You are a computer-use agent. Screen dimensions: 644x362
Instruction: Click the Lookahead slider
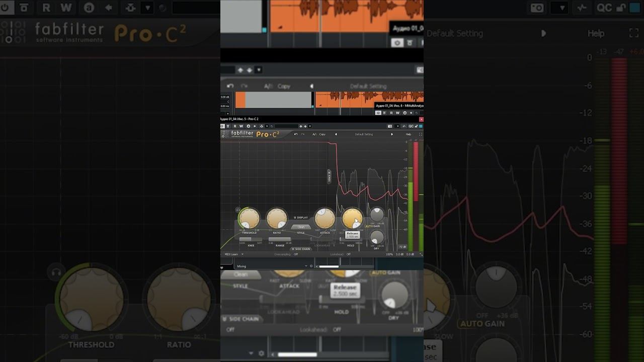tap(322, 239)
